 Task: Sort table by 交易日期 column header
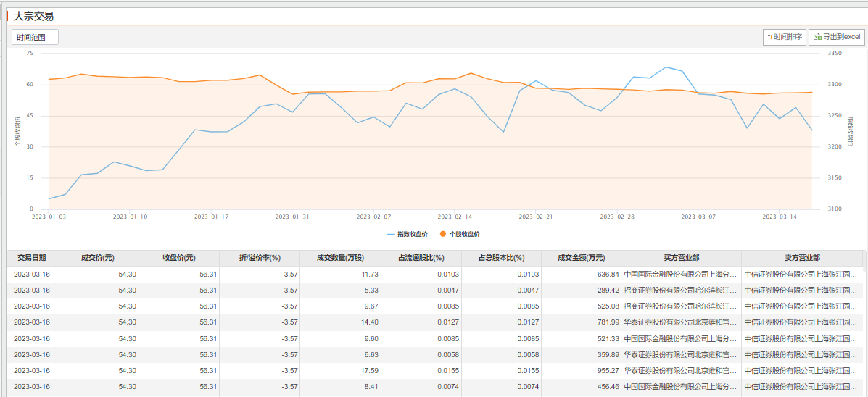point(32,258)
